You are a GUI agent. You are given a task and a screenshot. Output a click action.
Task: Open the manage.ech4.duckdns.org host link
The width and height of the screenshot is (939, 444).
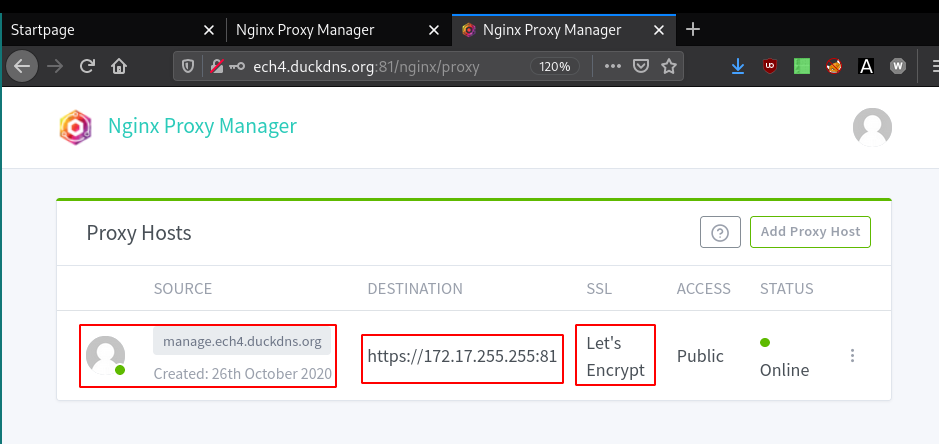(x=242, y=342)
